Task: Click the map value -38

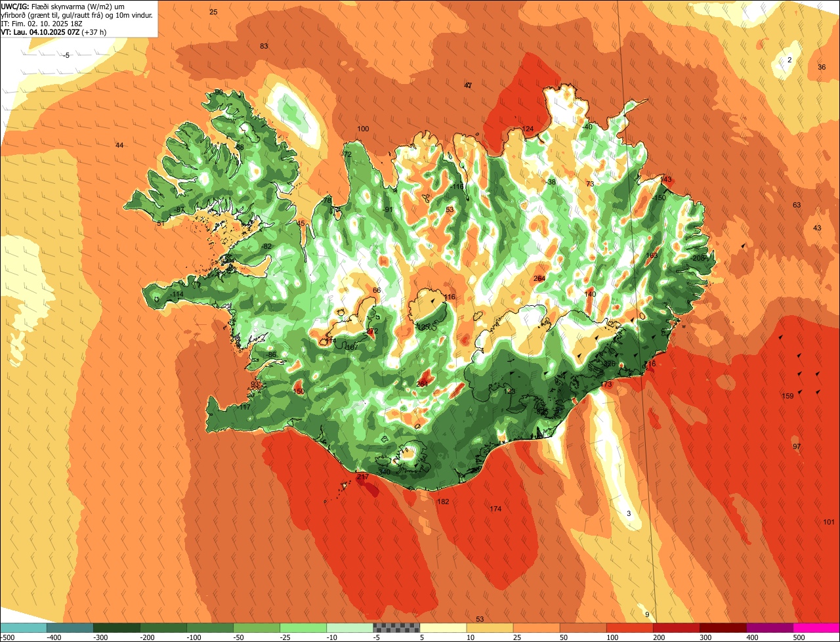Action: click(x=551, y=182)
